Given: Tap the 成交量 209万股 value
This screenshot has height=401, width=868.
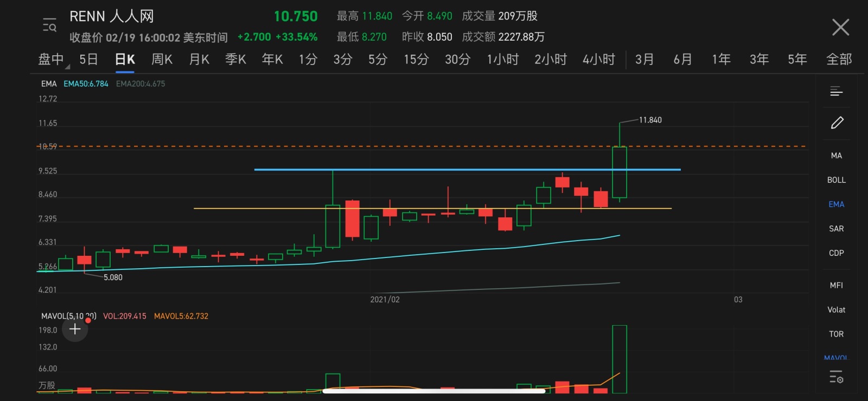Looking at the screenshot, I should [500, 16].
